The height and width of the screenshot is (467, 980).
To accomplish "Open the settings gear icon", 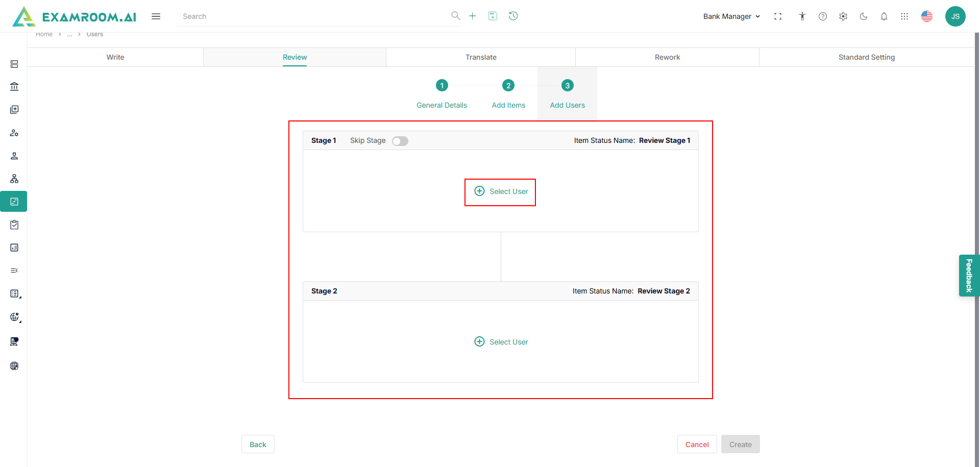I will point(843,16).
